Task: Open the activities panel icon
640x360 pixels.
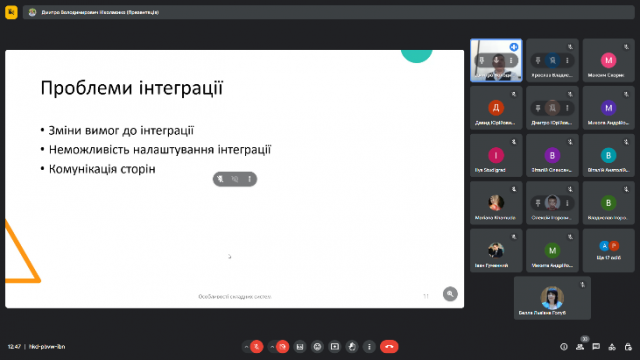Action: (x=612, y=347)
